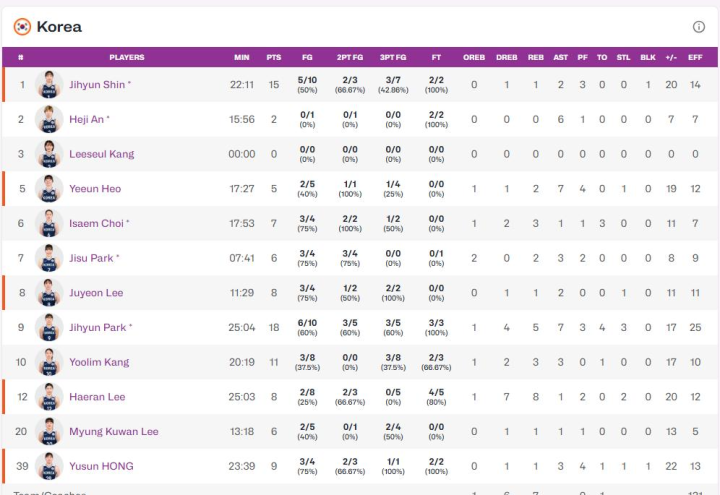Click Jihyun Shin's player photo
The image size is (720, 495).
(48, 85)
